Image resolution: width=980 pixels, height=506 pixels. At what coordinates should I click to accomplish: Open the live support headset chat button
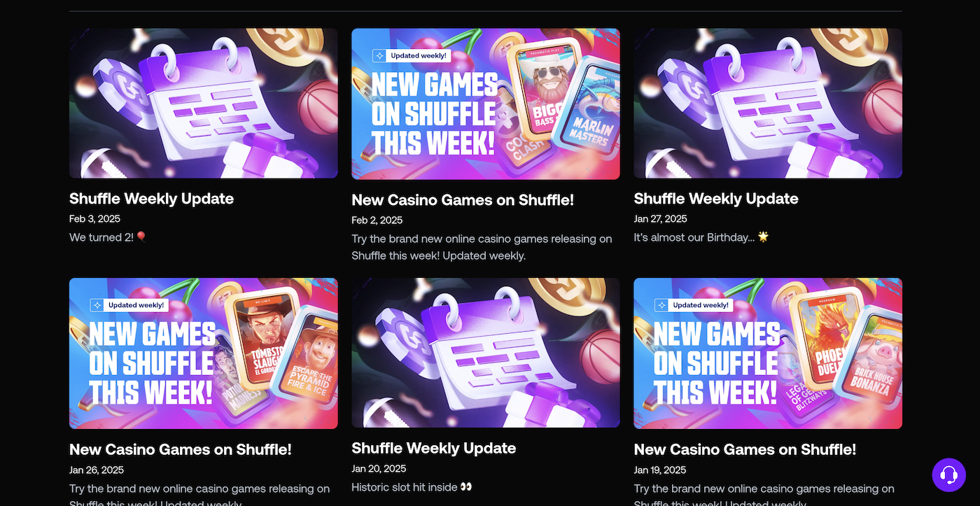(x=948, y=475)
